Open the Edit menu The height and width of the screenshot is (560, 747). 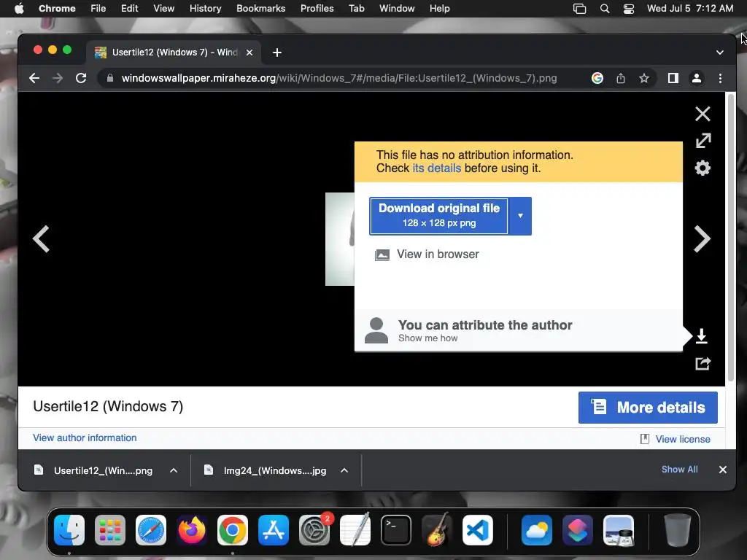(129, 9)
